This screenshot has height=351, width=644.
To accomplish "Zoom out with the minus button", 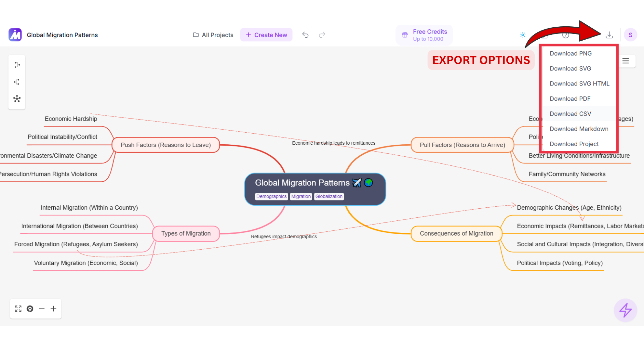I will [42, 309].
